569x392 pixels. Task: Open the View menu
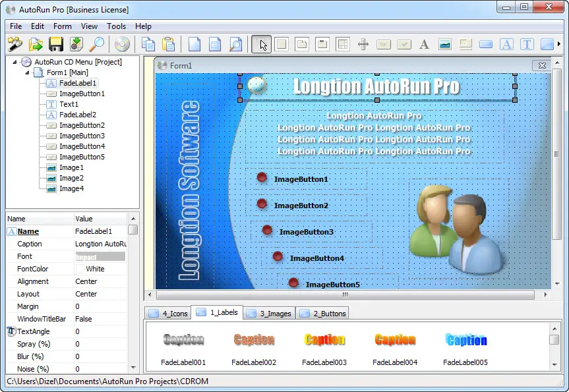coord(89,26)
